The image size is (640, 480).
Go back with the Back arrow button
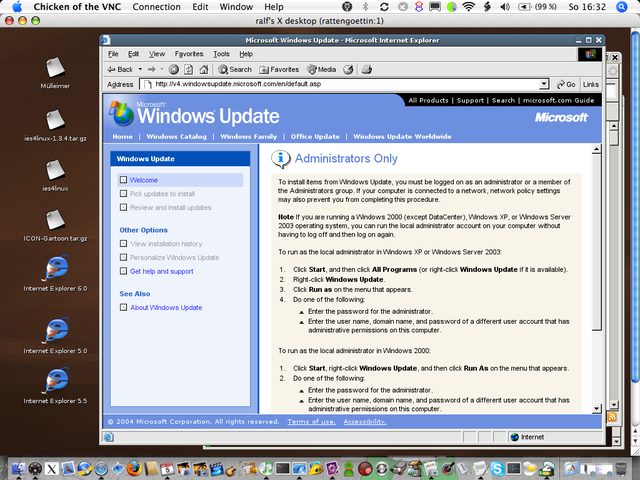pos(120,69)
